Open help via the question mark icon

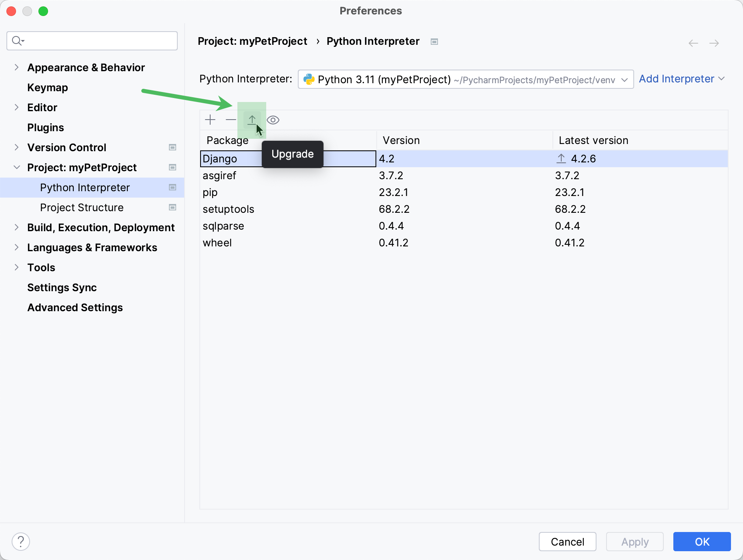21,541
